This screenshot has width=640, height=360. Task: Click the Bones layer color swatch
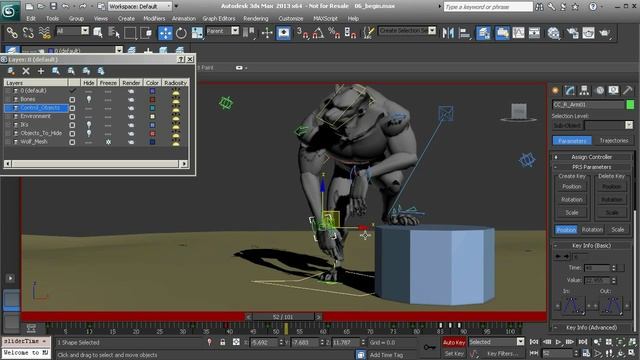(x=152, y=100)
